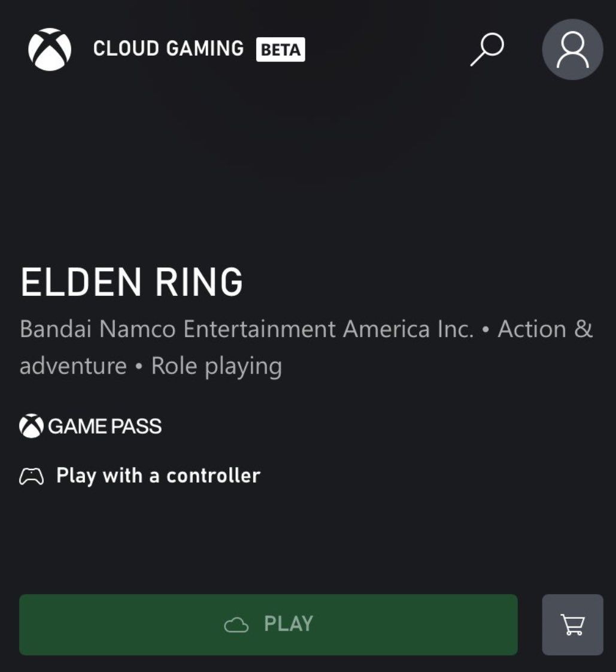Click the Xbox sphere icon beside GAME PASS
Image resolution: width=616 pixels, height=672 pixels.
tap(31, 426)
